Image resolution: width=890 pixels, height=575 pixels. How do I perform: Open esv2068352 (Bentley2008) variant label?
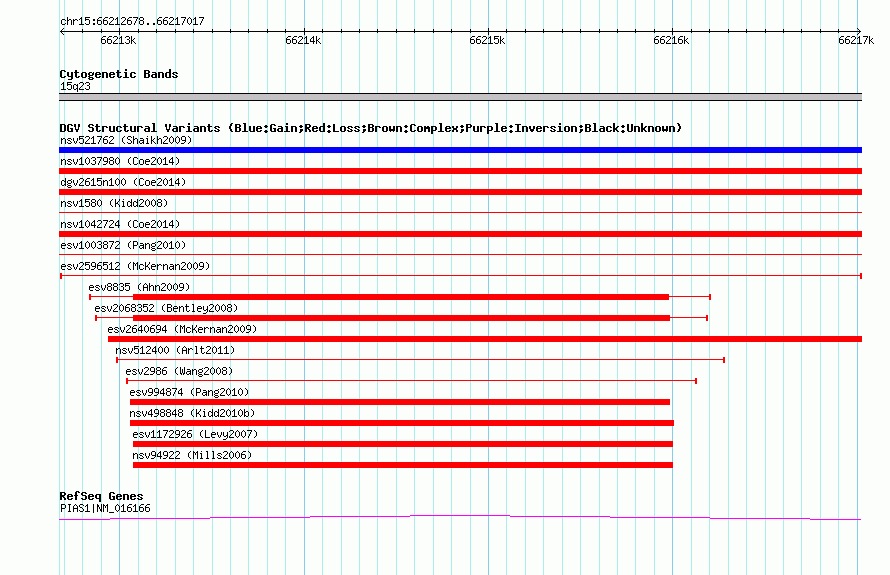[166, 308]
